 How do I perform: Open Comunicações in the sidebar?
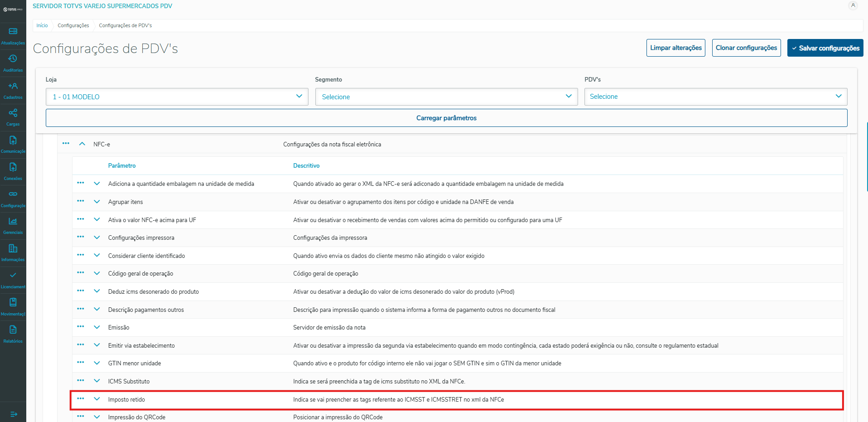point(13,145)
